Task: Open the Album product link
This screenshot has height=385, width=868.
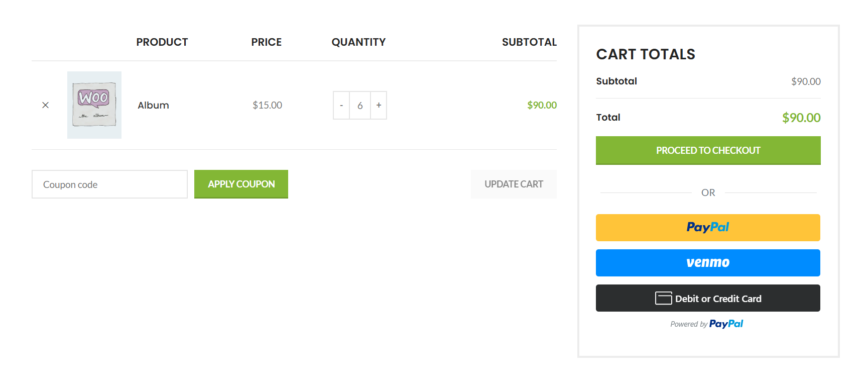Action: point(153,106)
